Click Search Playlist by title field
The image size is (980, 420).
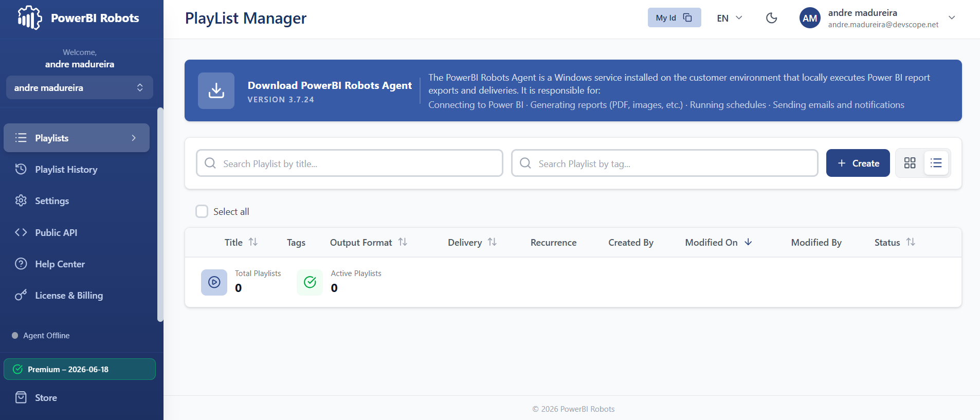click(x=349, y=163)
